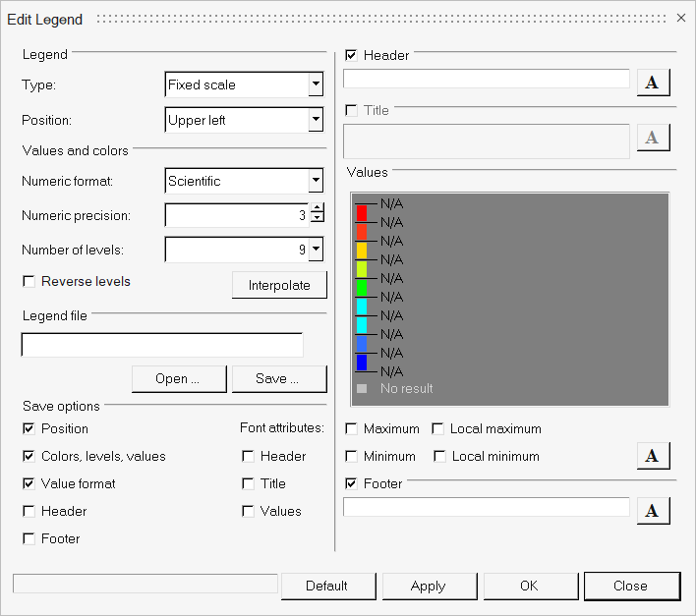Screen dimensions: 696x616
Task: Increase numeric precision with up arrow
Action: point(317,208)
